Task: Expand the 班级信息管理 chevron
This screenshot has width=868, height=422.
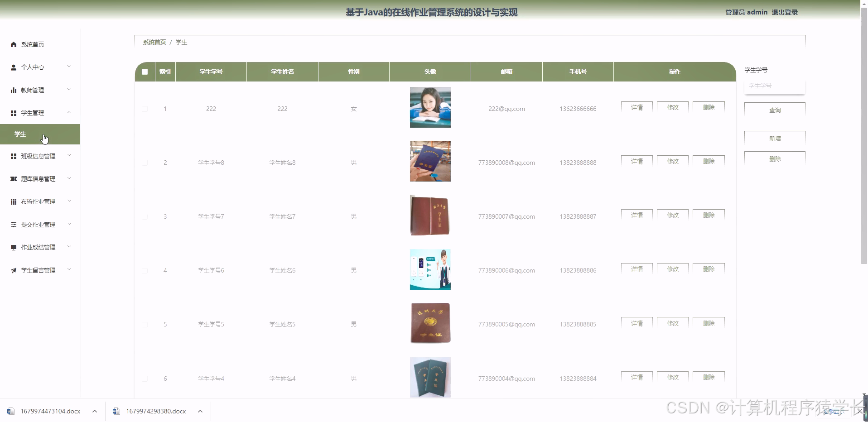Action: tap(69, 155)
